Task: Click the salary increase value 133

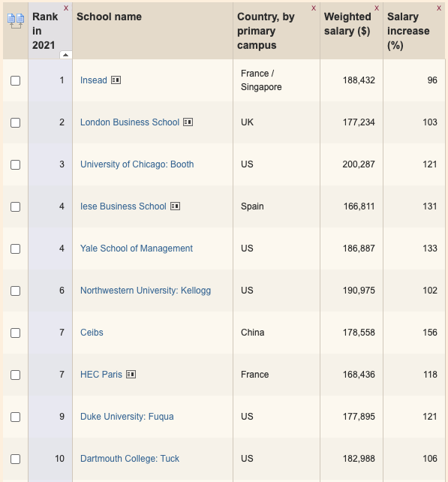Action: tap(430, 249)
